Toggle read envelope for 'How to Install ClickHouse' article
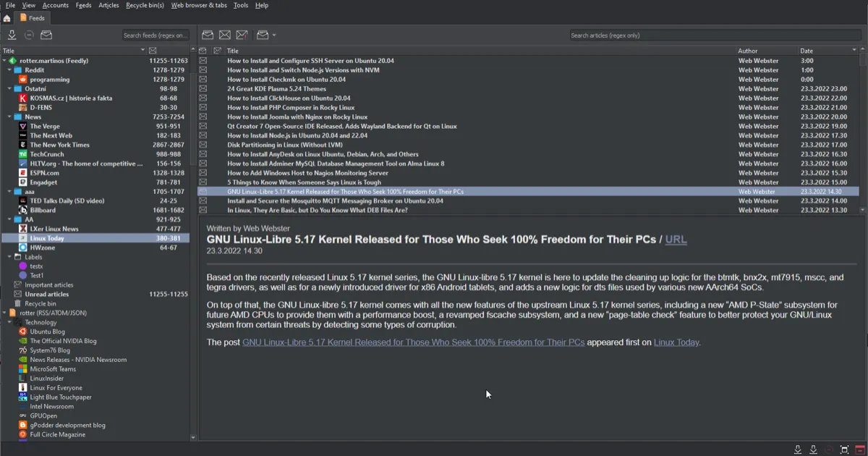 coord(203,98)
